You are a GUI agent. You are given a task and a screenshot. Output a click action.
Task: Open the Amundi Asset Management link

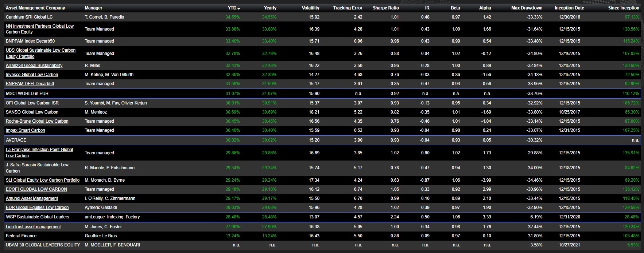[x=32, y=198]
